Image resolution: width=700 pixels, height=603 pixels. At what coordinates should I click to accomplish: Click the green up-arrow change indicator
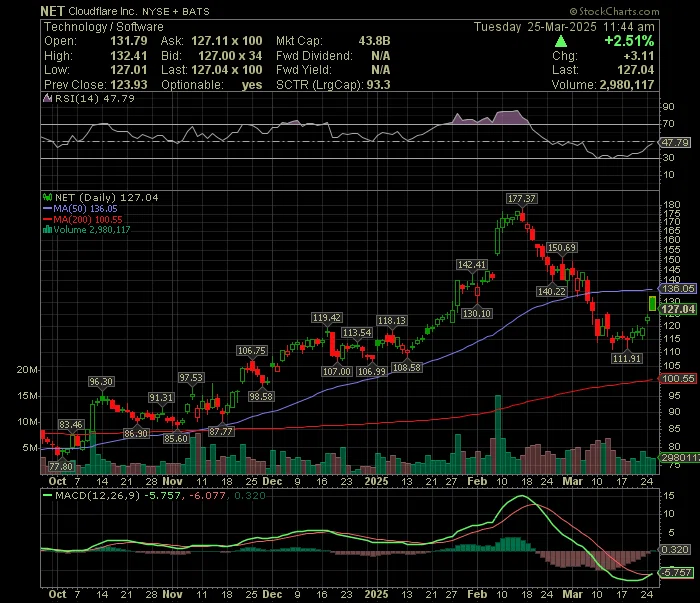(561, 42)
